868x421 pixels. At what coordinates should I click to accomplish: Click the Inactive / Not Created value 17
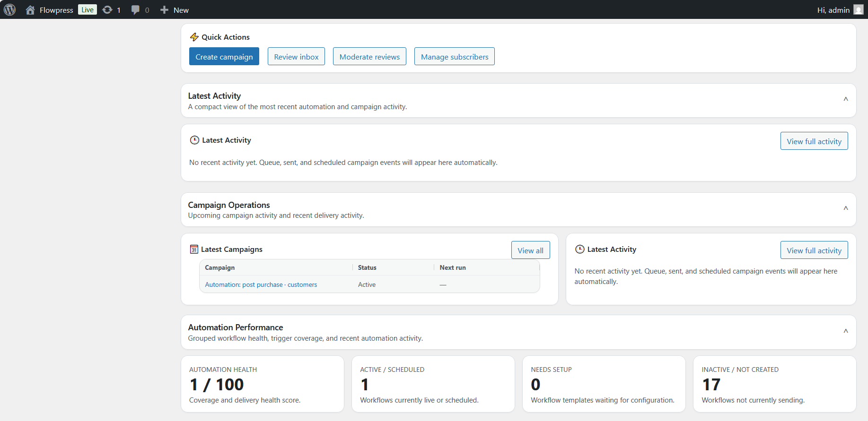[711, 385]
